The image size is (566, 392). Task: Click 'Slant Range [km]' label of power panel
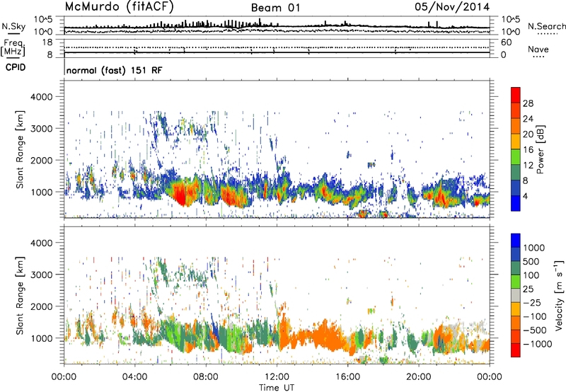pyautogui.click(x=20, y=149)
